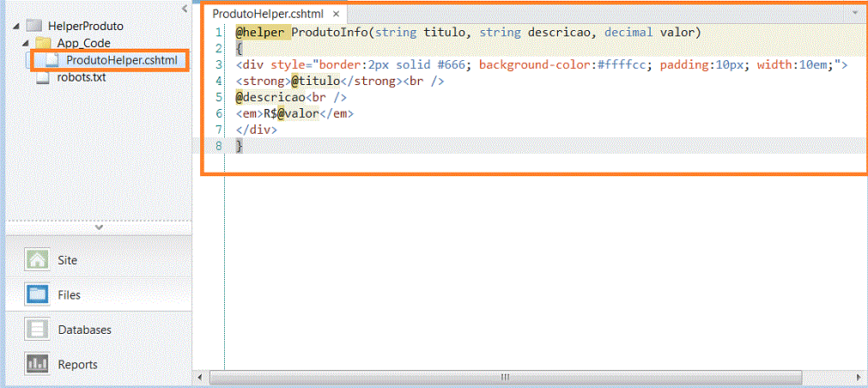The width and height of the screenshot is (868, 388).
Task: Click line number 6 in the gutter
Action: point(220,113)
